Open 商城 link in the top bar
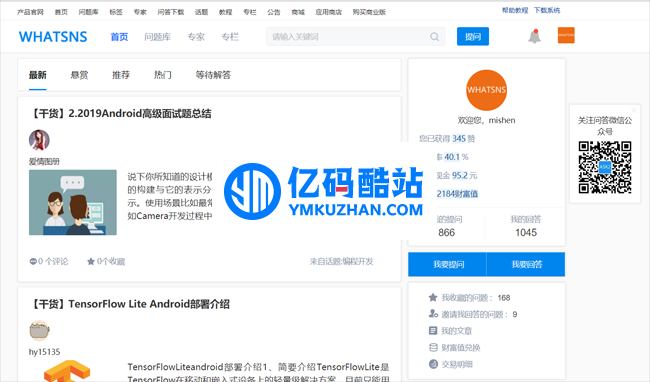Screen dimensions: 650x382 click(x=298, y=12)
